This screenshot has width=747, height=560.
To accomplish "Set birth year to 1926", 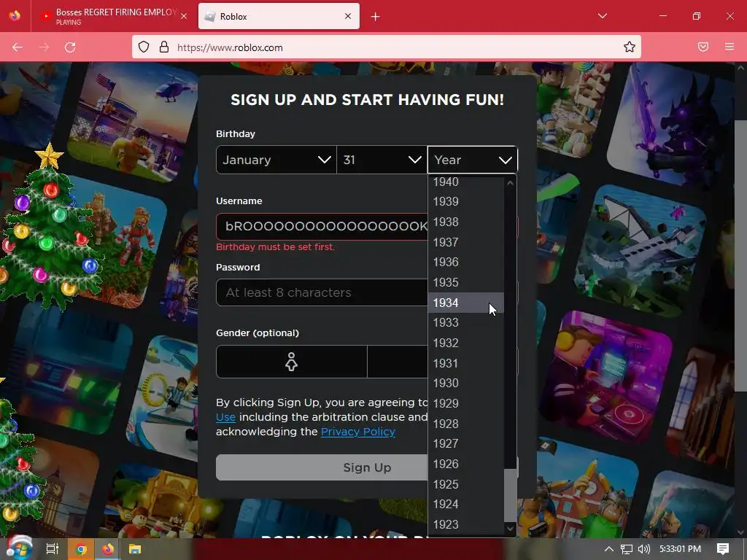I will [466, 464].
